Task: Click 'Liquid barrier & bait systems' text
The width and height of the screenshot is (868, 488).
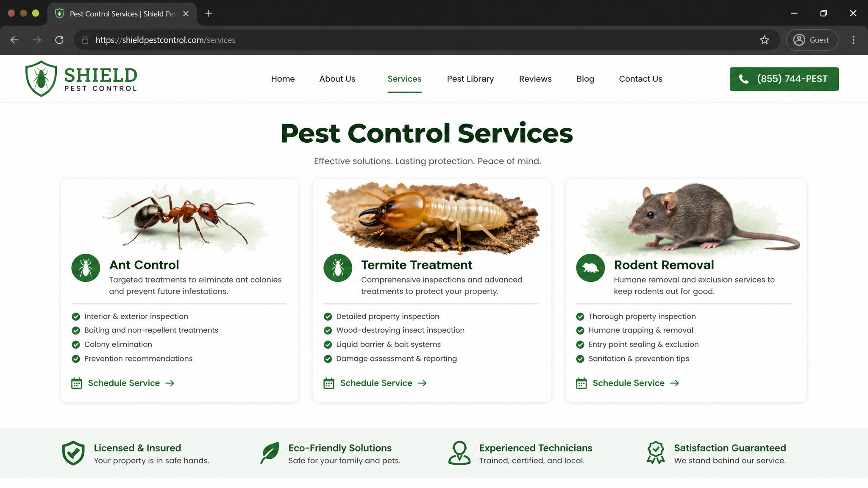Action: click(388, 344)
